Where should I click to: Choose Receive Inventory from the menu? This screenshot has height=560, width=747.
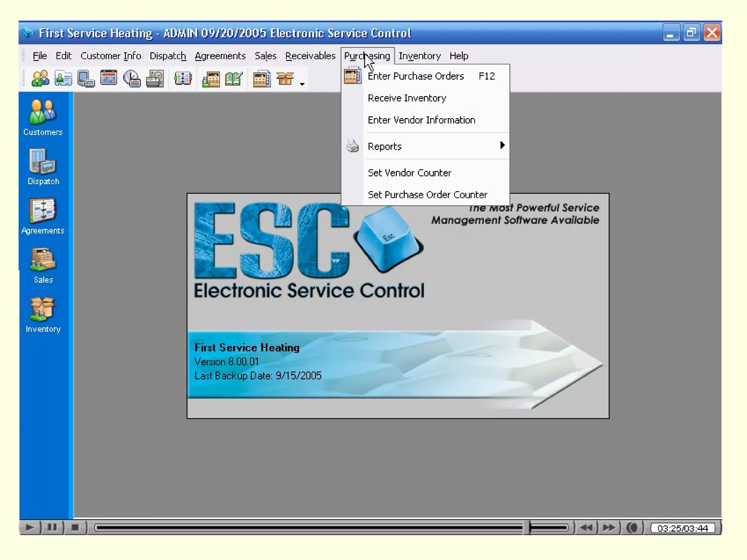(407, 98)
